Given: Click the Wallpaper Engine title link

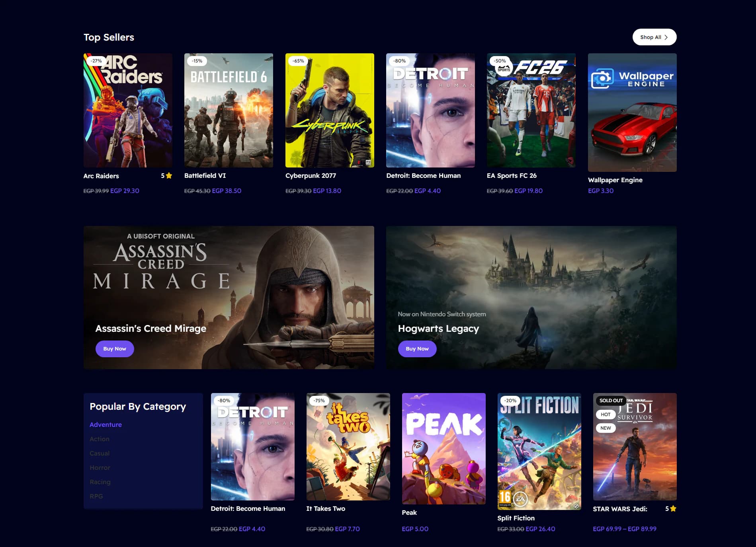Looking at the screenshot, I should [x=615, y=180].
